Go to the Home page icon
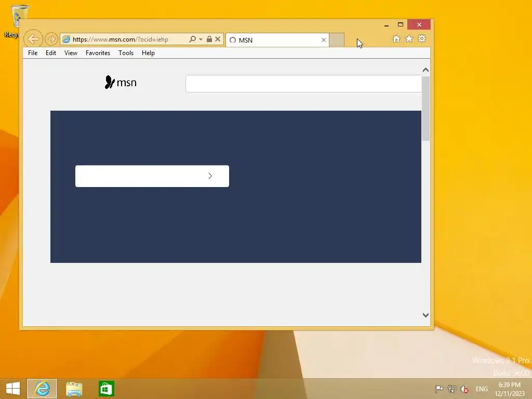Viewport: 532px width, 399px height. (x=396, y=39)
